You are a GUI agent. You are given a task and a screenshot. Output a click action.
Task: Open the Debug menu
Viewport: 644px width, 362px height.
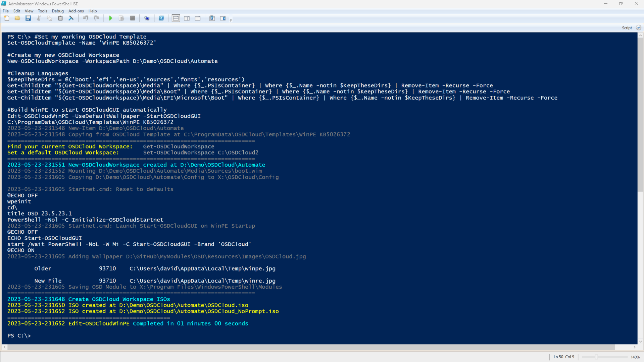click(58, 11)
